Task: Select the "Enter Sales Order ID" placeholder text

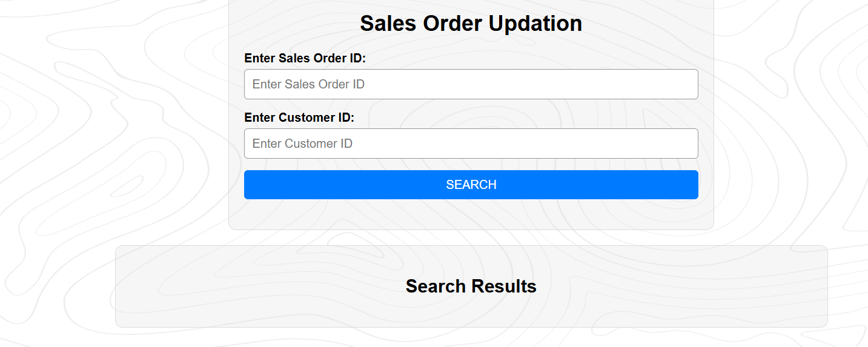Action: pyautogui.click(x=308, y=84)
